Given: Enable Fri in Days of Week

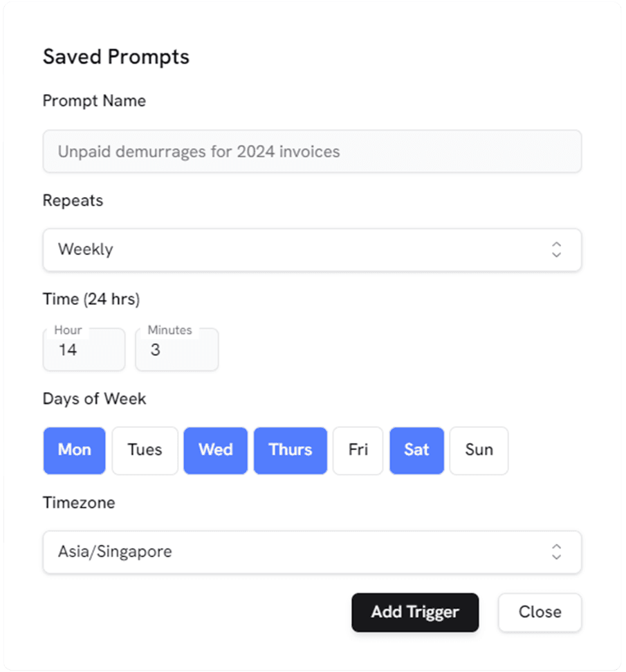Looking at the screenshot, I should (358, 450).
